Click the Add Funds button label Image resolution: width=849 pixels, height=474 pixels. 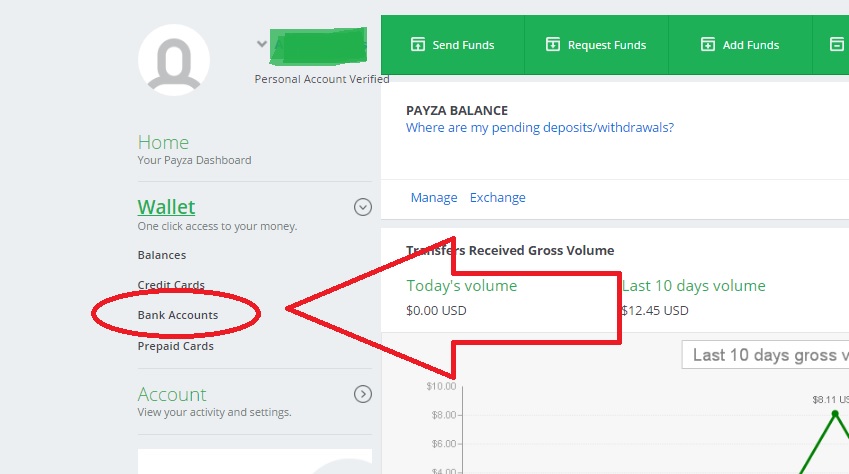click(750, 45)
